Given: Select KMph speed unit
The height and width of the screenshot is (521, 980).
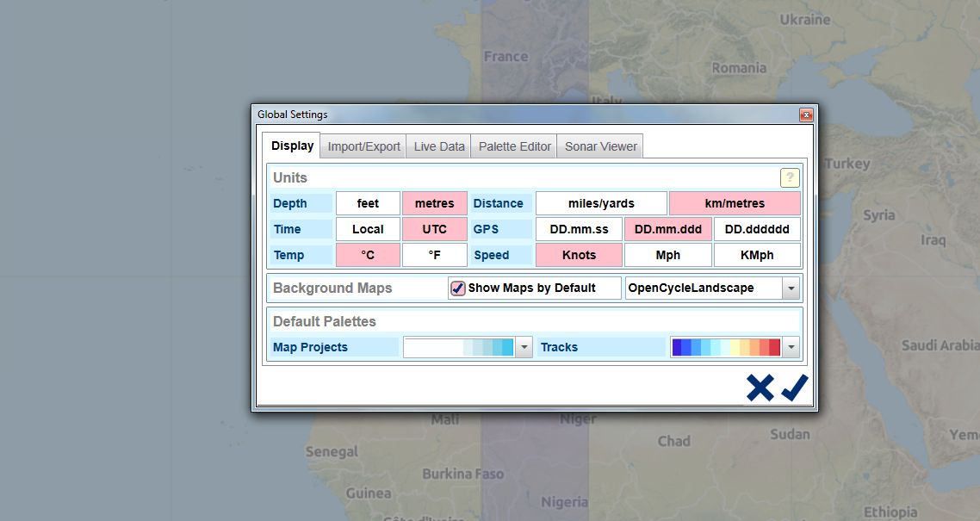Looking at the screenshot, I should (x=757, y=256).
